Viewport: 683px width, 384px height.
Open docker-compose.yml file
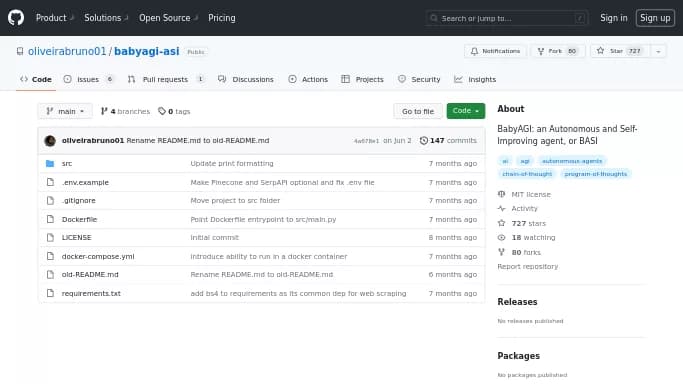(x=98, y=256)
